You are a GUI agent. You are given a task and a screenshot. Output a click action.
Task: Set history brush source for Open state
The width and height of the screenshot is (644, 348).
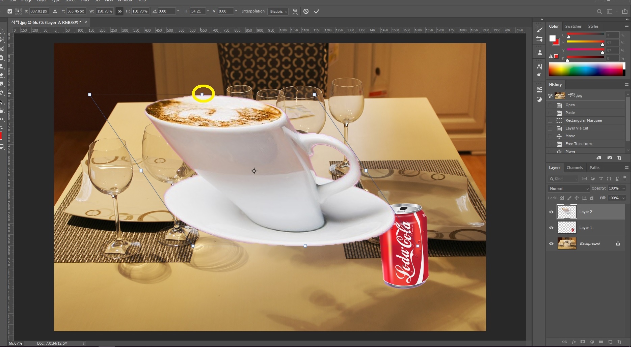click(550, 105)
